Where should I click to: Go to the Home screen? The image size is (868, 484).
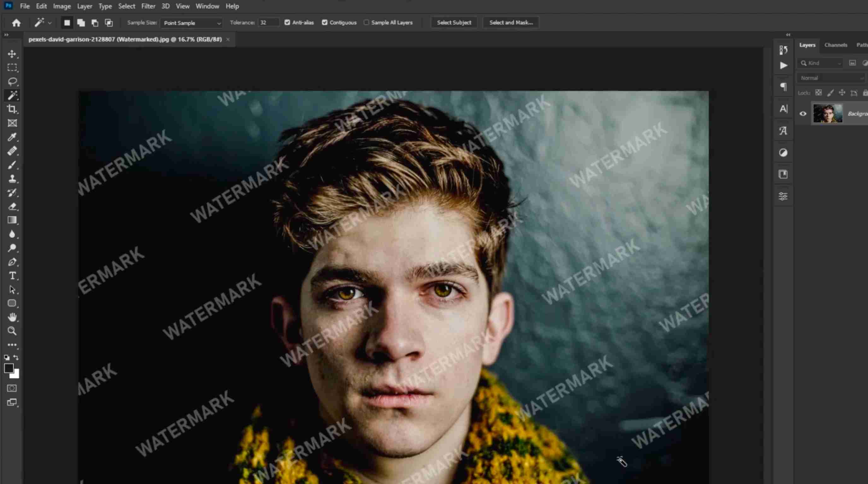[16, 23]
